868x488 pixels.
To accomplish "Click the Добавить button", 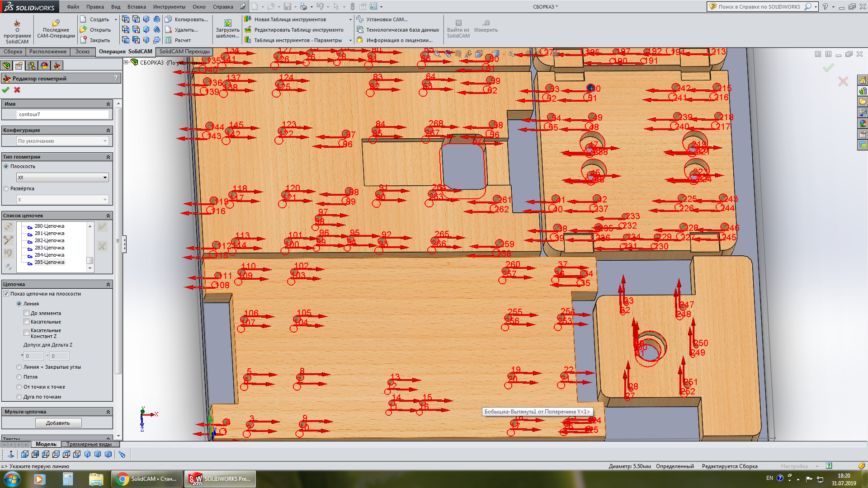I will [x=58, y=423].
